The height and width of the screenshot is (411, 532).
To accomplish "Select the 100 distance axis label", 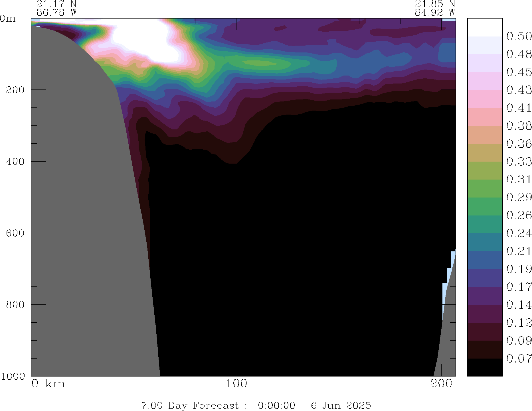I will coord(236,384).
